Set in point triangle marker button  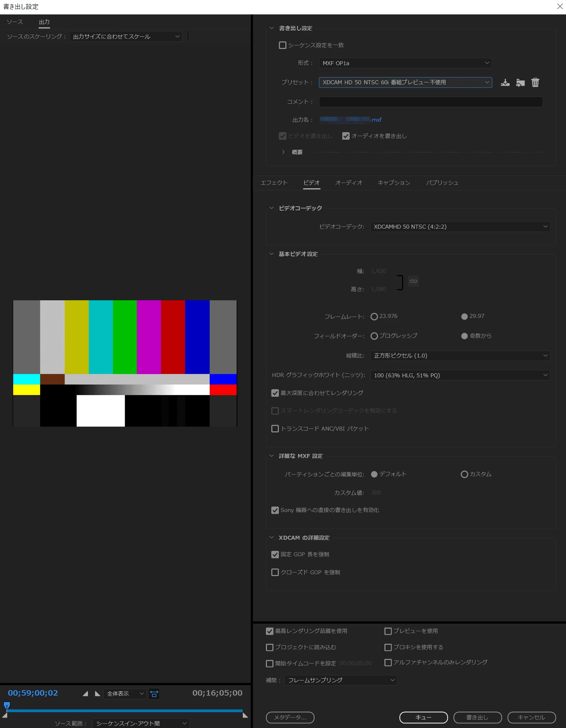pyautogui.click(x=85, y=693)
